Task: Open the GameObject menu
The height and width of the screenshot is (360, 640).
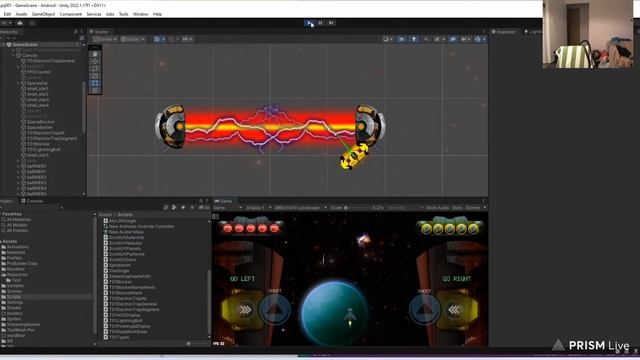Action: coord(43,14)
